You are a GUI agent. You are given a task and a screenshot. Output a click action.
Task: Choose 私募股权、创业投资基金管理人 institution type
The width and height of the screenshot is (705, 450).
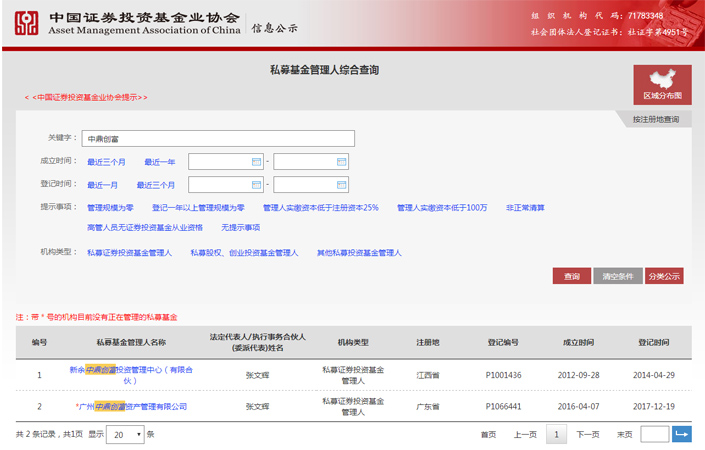244,253
